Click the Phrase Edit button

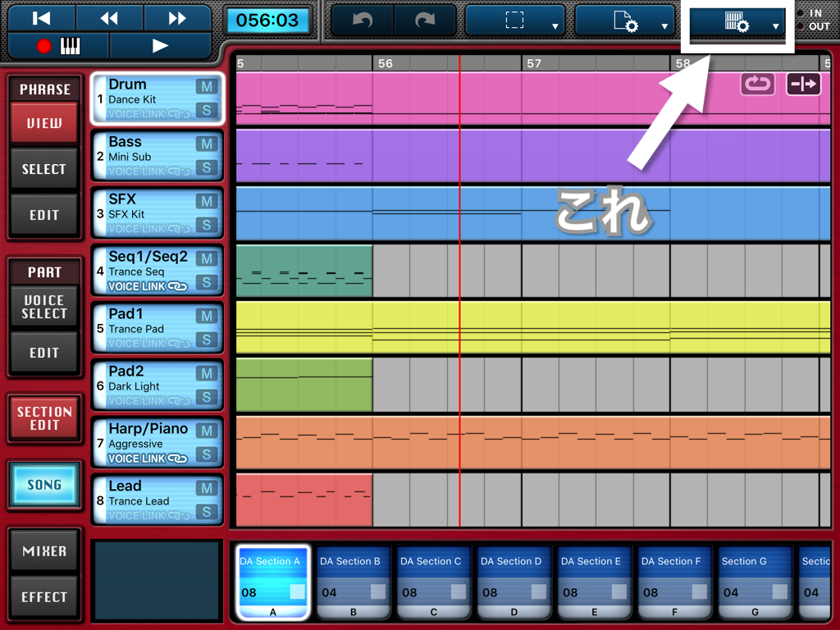point(44,216)
